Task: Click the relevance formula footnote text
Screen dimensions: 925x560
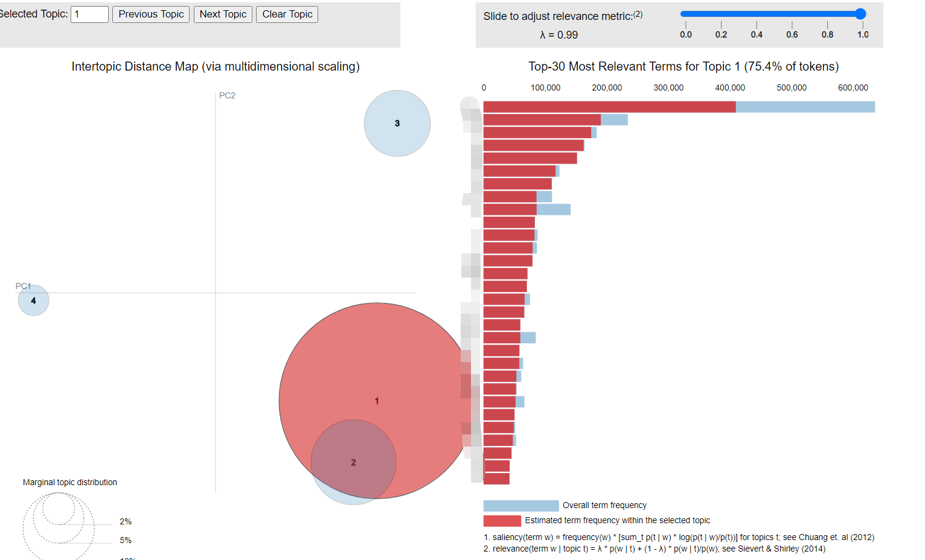Action: 654,549
